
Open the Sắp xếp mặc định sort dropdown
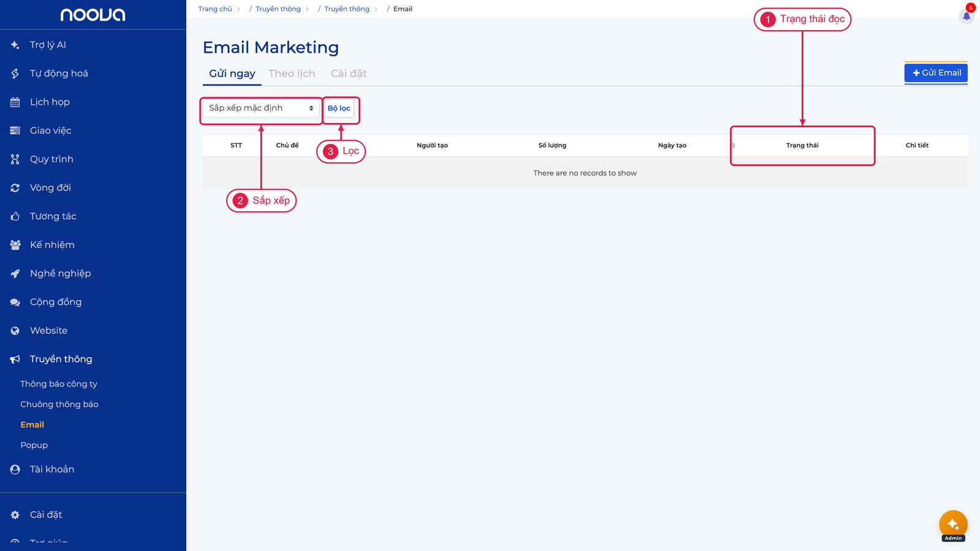[262, 108]
